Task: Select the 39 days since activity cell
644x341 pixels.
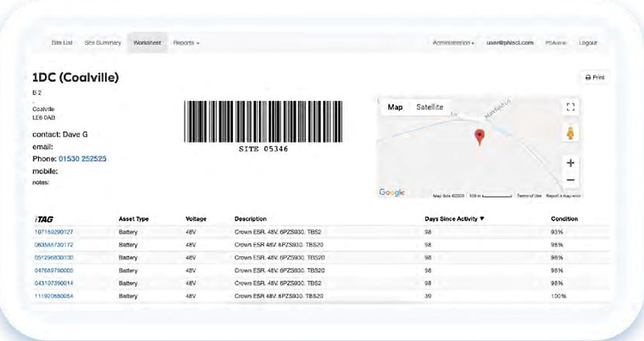Action: (428, 296)
